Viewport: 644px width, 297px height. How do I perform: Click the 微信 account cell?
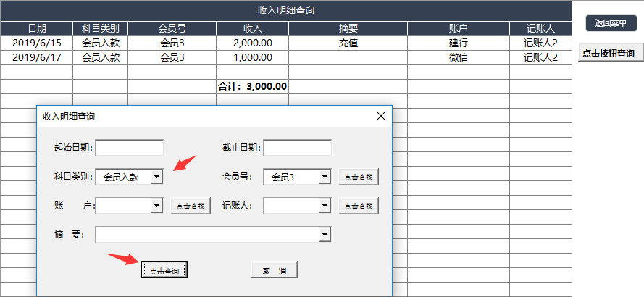(459, 57)
